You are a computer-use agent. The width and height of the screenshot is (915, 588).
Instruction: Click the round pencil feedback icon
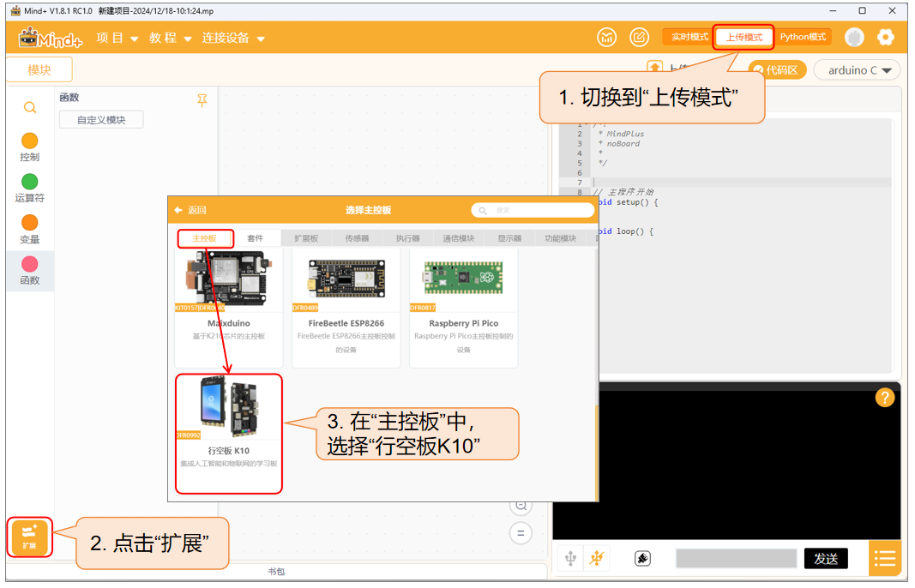(x=639, y=38)
